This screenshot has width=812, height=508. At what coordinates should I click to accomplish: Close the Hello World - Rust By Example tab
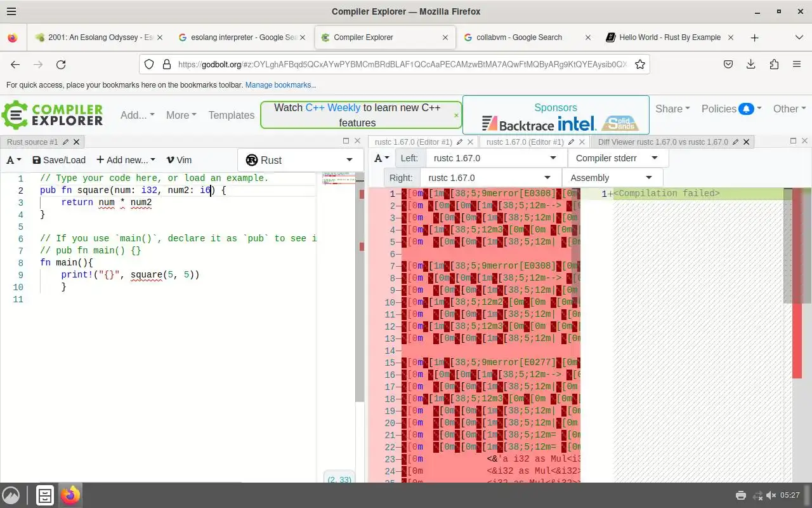click(x=731, y=37)
